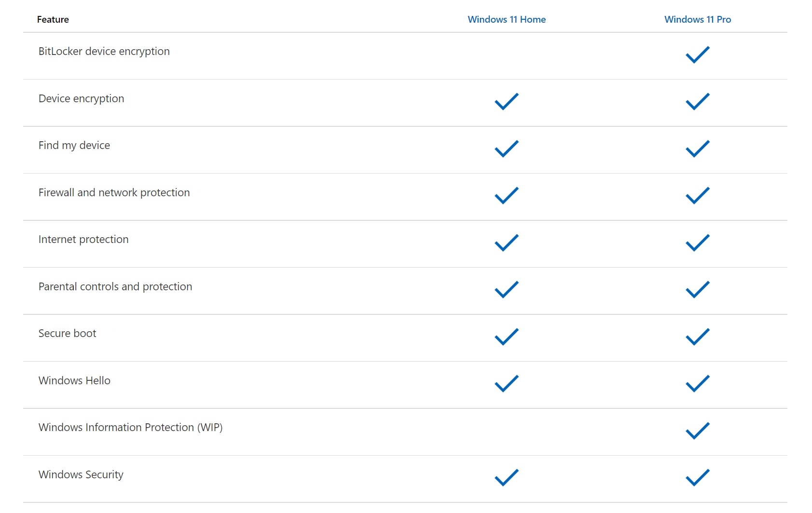Open the Windows 11 Home column link

[507, 19]
